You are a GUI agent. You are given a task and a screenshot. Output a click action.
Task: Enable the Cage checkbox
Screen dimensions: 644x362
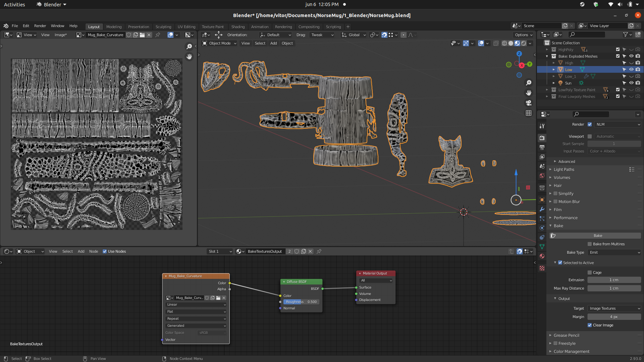(590, 273)
